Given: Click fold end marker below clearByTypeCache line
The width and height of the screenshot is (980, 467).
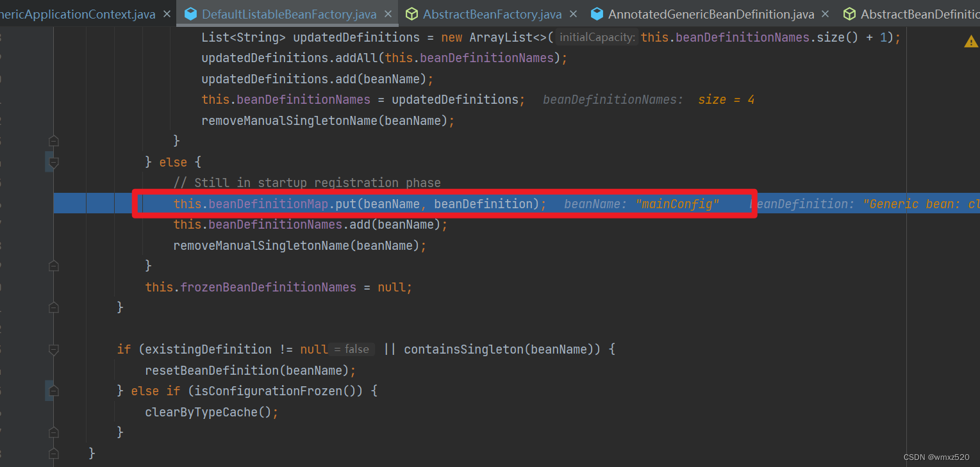Looking at the screenshot, I should [54, 432].
